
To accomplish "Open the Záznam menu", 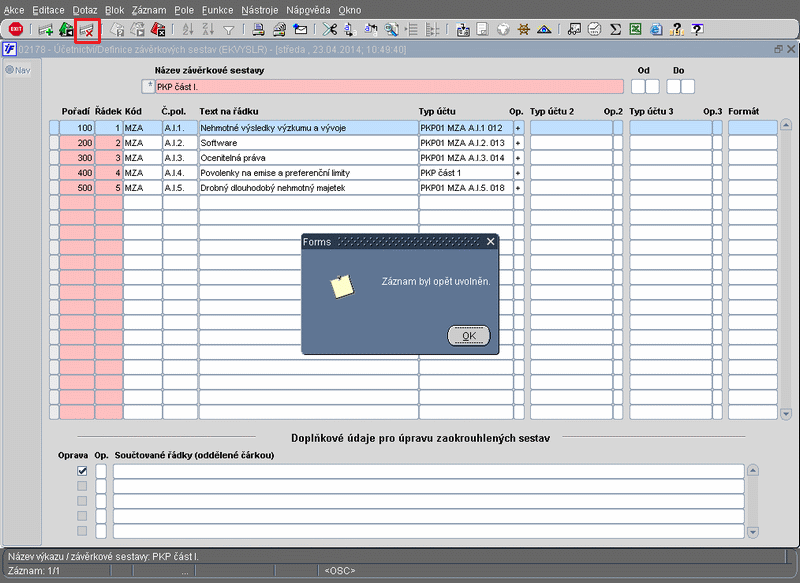I will [148, 10].
